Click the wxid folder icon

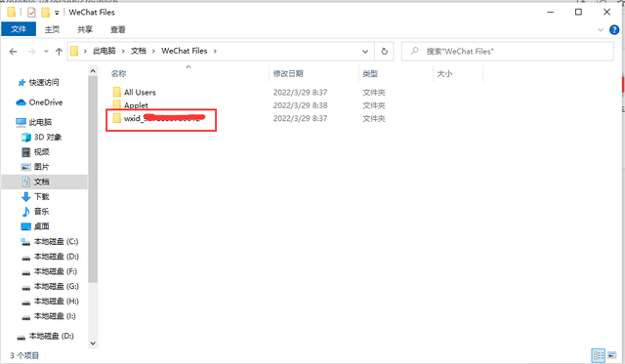117,118
